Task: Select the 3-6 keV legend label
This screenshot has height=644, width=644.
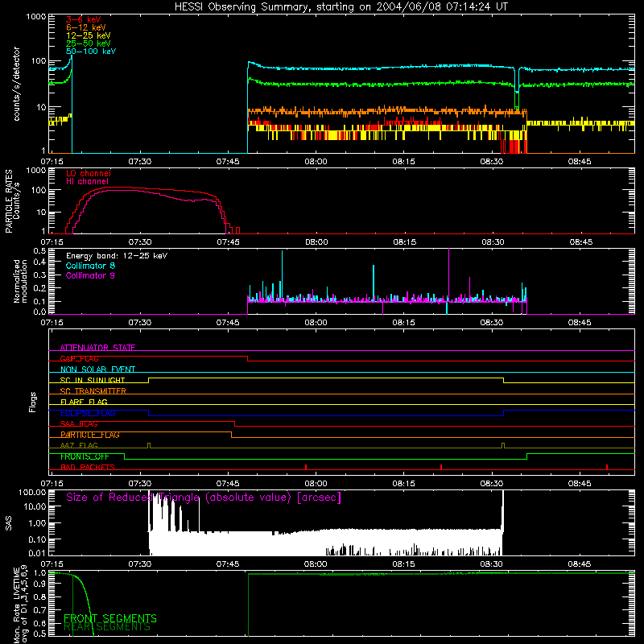Action: click(84, 19)
